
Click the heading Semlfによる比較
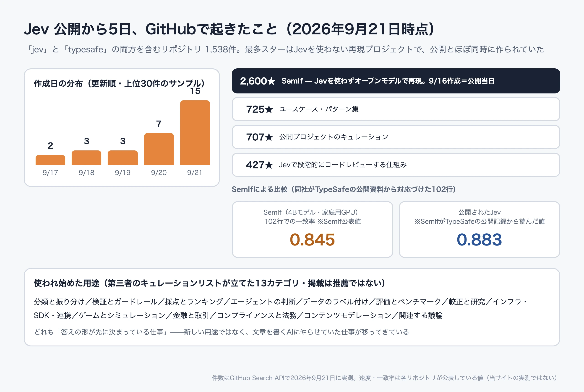344,189
